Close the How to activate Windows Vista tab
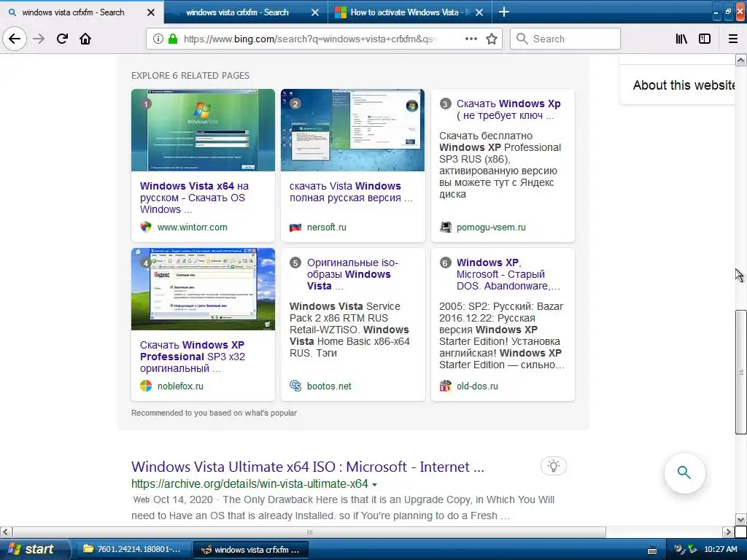The height and width of the screenshot is (560, 747). click(x=479, y=12)
